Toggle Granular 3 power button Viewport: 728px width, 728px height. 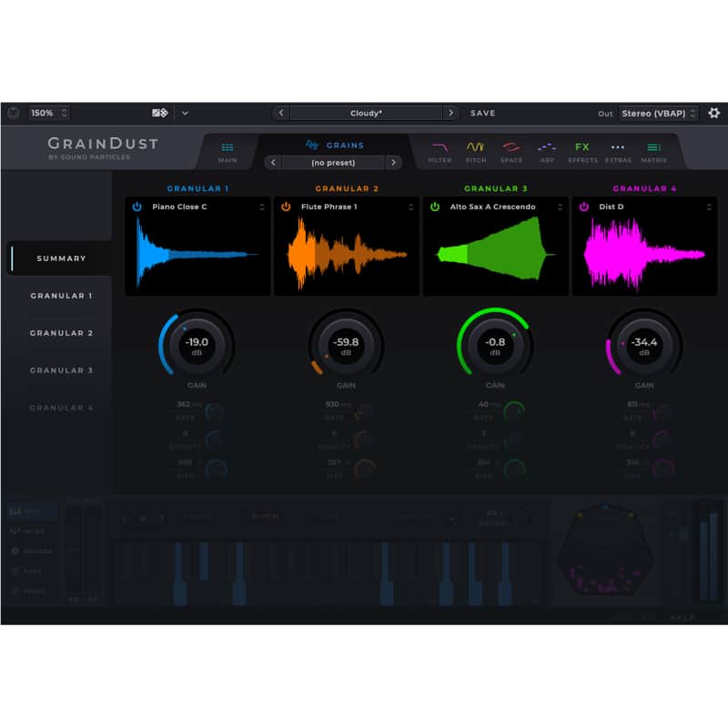(x=435, y=207)
